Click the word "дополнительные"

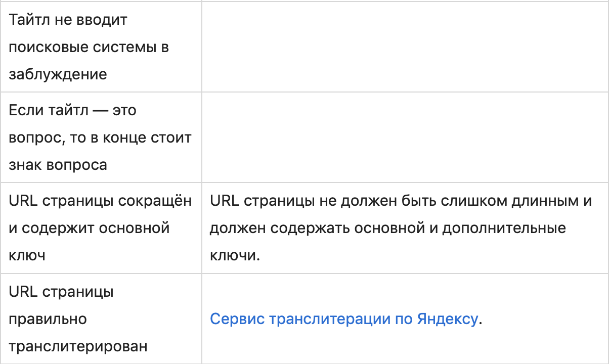pos(504,228)
